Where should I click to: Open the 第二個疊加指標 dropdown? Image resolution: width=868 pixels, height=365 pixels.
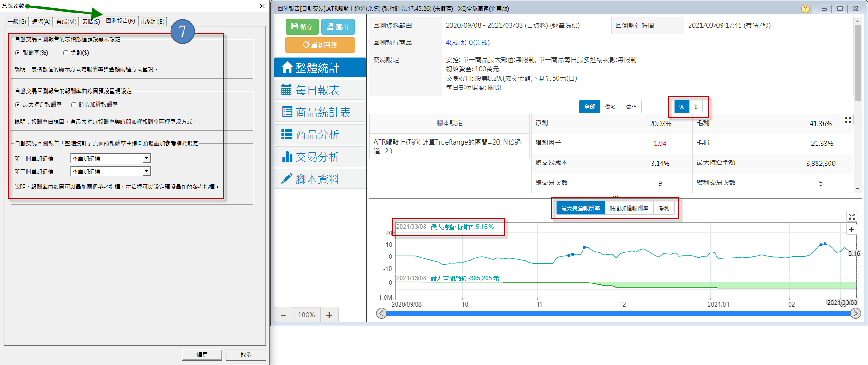[x=146, y=171]
